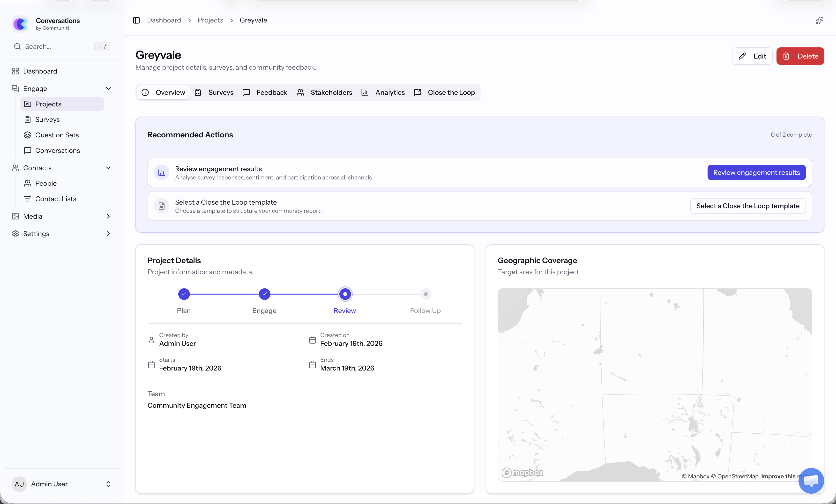
Task: Click the Review stage progress marker
Action: (x=345, y=294)
